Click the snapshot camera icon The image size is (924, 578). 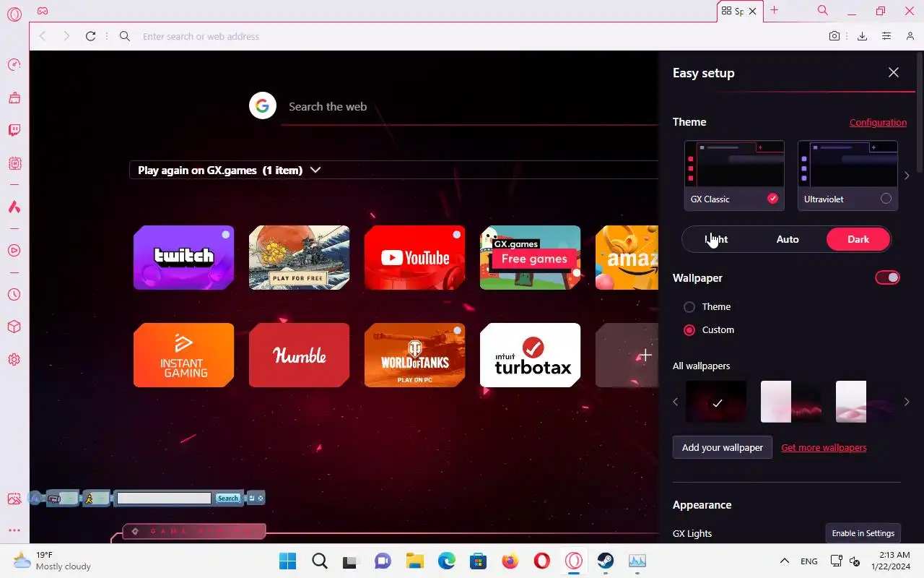(834, 36)
